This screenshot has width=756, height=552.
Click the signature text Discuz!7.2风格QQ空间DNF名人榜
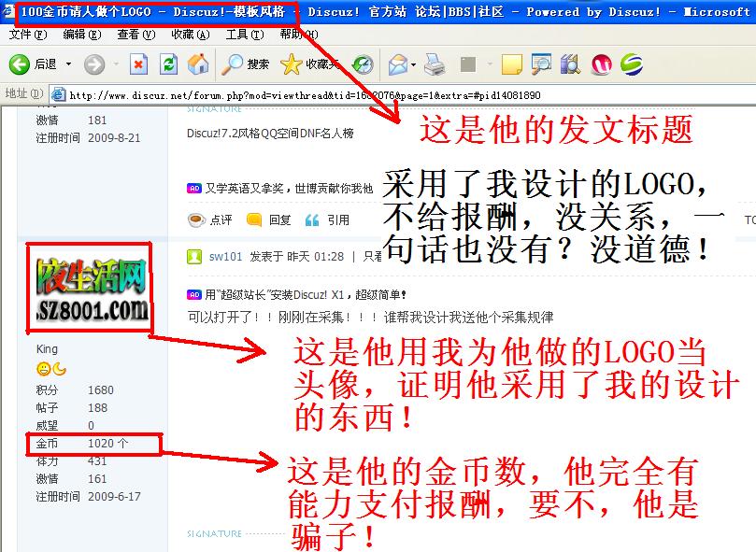270,133
